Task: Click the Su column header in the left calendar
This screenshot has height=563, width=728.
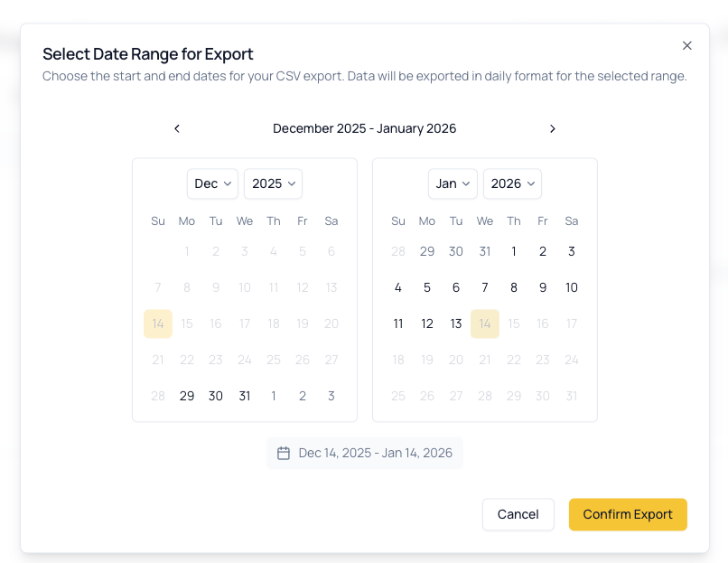Action: [x=158, y=221]
